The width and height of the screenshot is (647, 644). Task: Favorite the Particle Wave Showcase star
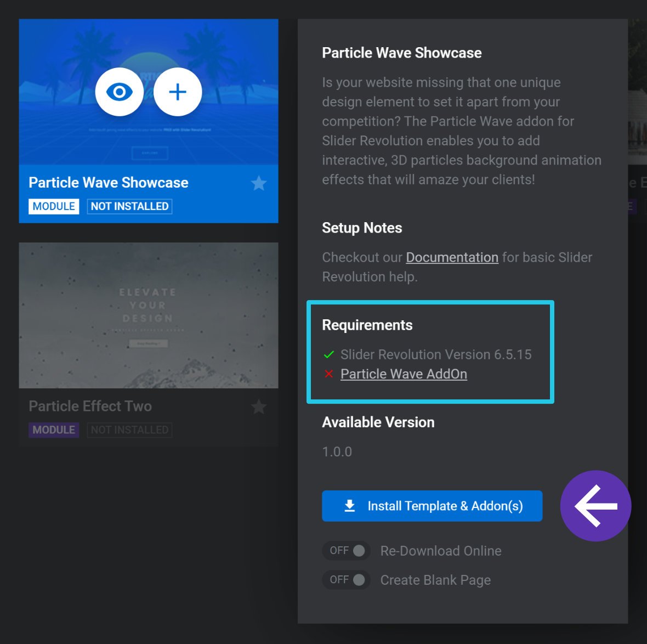tap(259, 183)
